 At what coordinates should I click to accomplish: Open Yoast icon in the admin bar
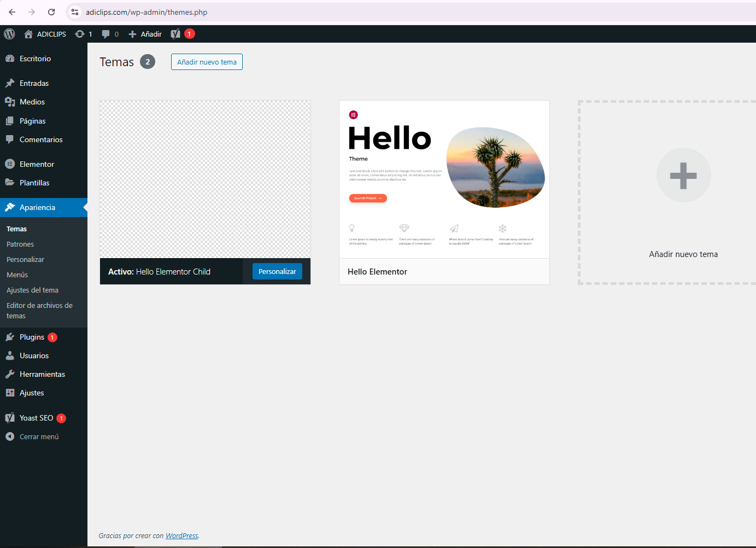[x=175, y=34]
